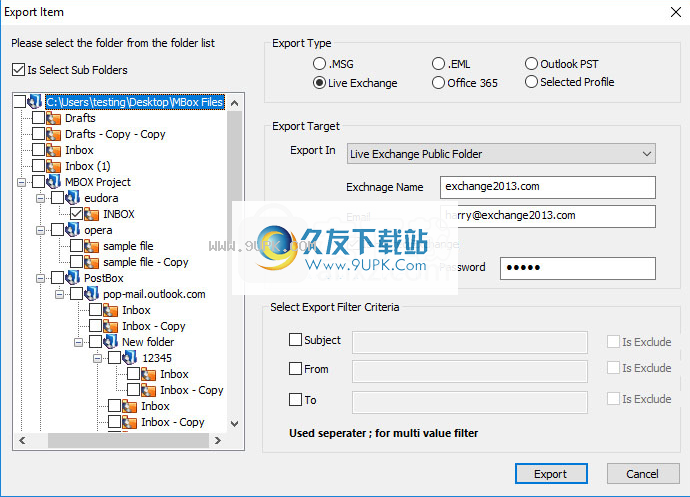Image resolution: width=690 pixels, height=497 pixels.
Task: Collapse the MBOX Project node
Action: [21, 182]
